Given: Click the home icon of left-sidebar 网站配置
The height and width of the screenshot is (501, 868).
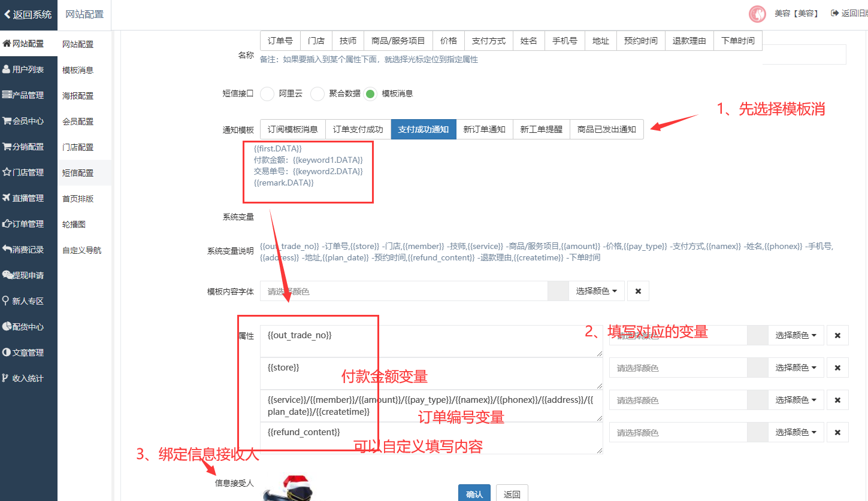Looking at the screenshot, I should click(x=7, y=44).
